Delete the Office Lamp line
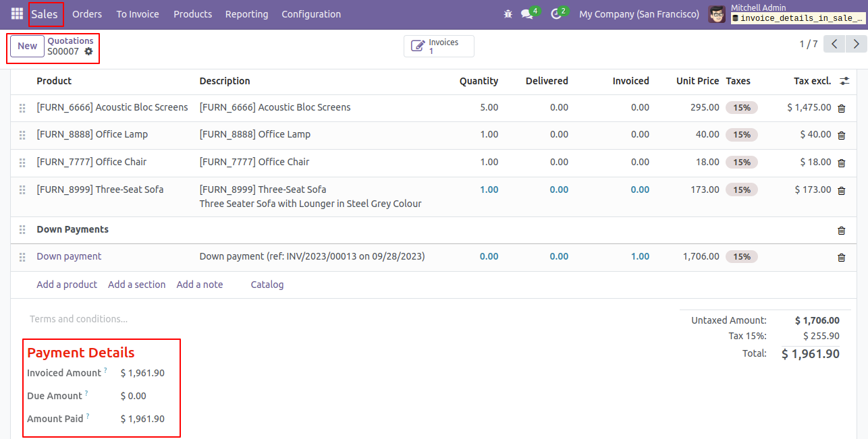Screen dimensions: 868x439 pyautogui.click(x=841, y=135)
